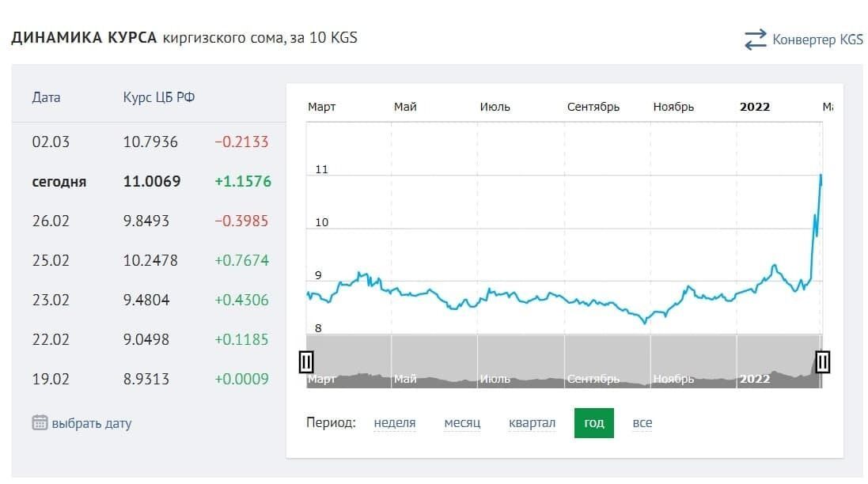Open the Конвертер KGS link
Screen dimensions: 868x484
coord(817,40)
